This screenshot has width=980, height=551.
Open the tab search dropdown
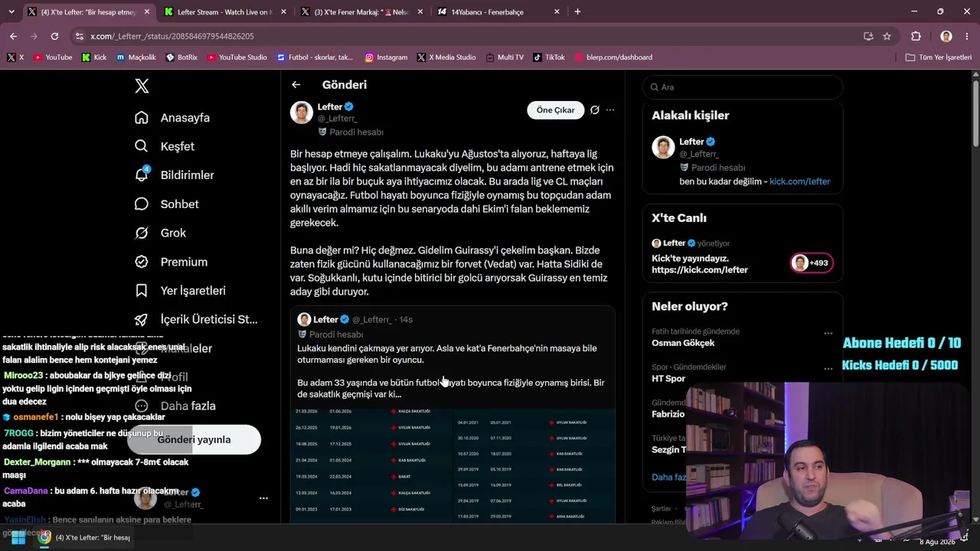(11, 11)
